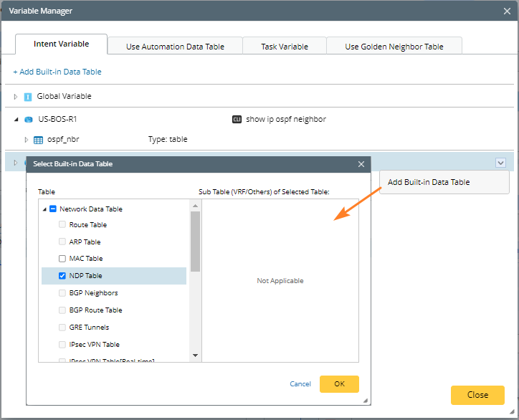Screen dimensions: 519x420
Task: Switch to Use Automation Data Table tab
Action: pyautogui.click(x=175, y=47)
